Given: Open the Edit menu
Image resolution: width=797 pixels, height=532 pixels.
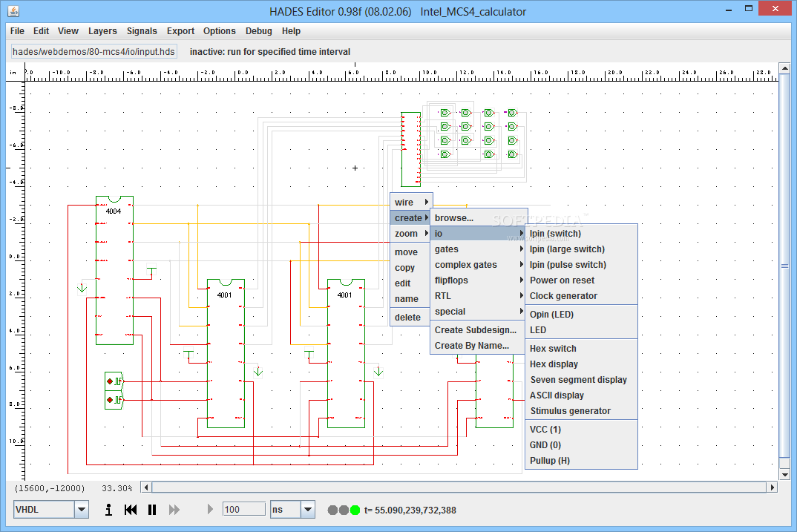Looking at the screenshot, I should (x=41, y=31).
